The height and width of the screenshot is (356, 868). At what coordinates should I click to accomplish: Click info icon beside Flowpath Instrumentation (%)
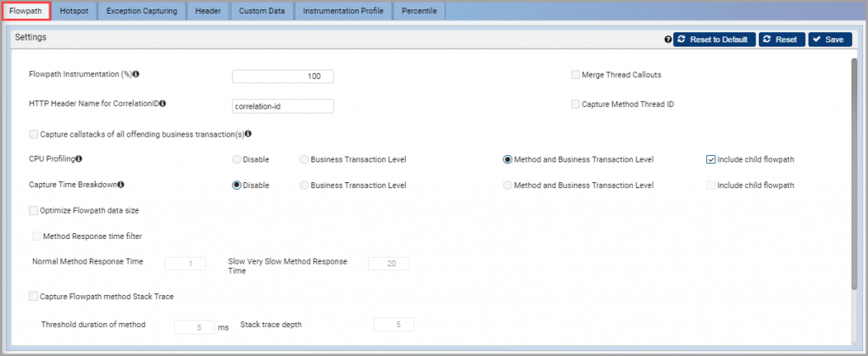tap(136, 75)
